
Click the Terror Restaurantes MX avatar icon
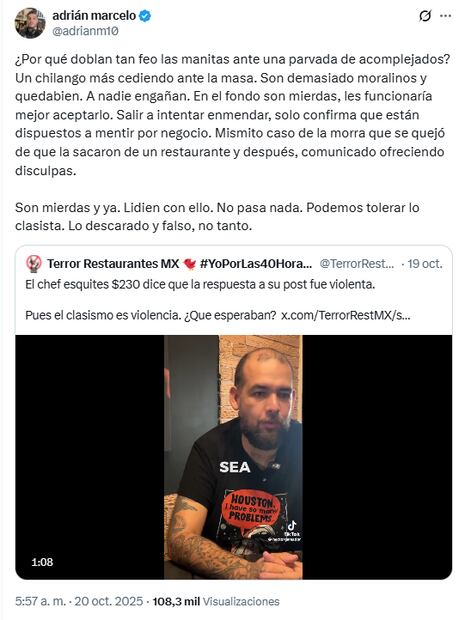[34, 263]
